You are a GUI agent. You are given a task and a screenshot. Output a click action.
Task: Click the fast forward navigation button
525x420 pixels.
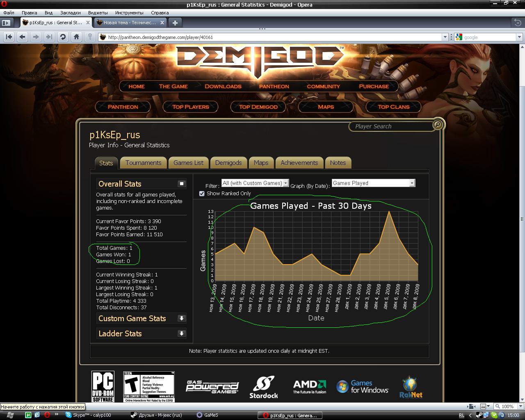point(49,37)
